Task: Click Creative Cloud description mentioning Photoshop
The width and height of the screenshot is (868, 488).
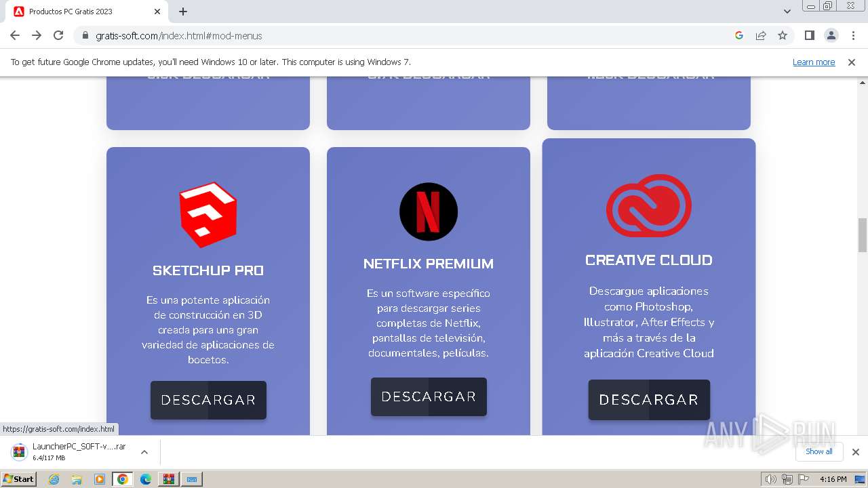Action: [x=649, y=322]
